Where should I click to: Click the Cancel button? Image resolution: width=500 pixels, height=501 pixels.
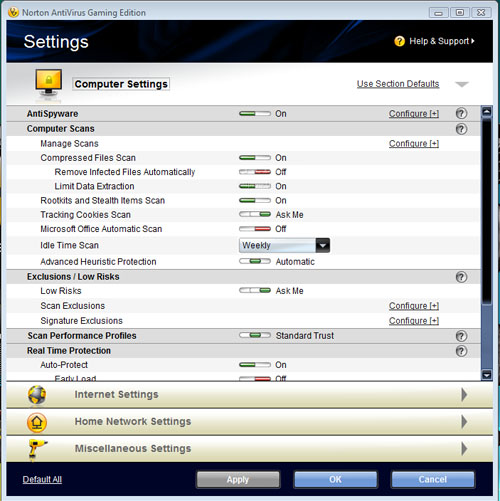click(x=433, y=479)
